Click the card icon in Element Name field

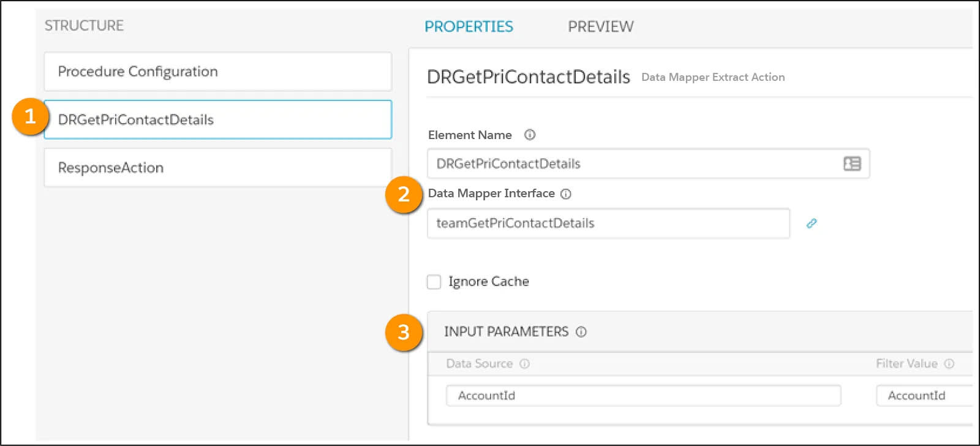coord(852,164)
